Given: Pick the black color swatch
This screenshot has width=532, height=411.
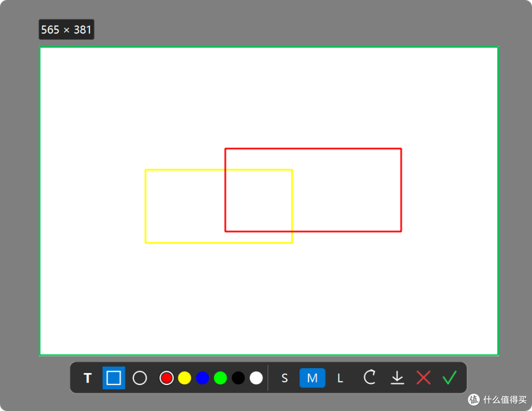Looking at the screenshot, I should [238, 378].
